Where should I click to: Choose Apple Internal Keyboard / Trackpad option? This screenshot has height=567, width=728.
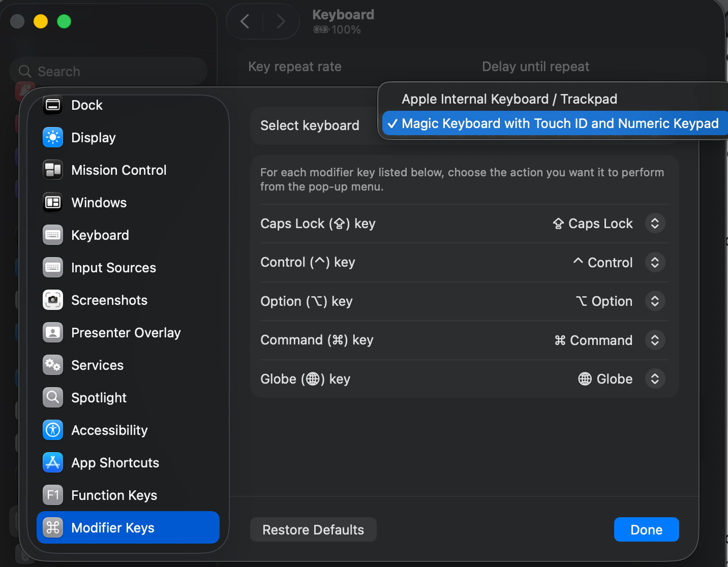click(x=509, y=99)
